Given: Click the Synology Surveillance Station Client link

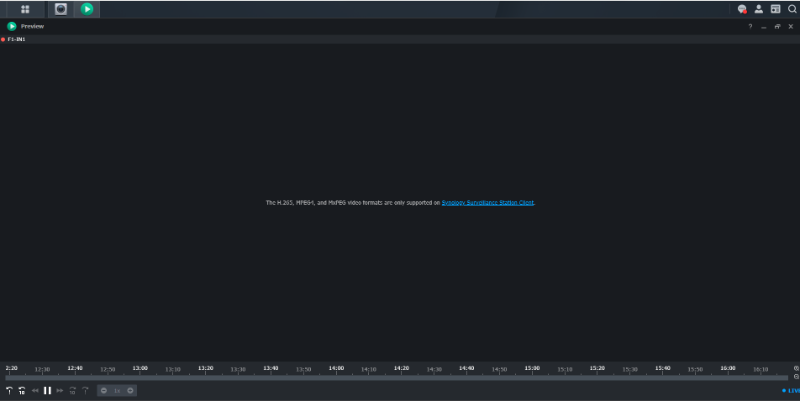Looking at the screenshot, I should point(488,203).
